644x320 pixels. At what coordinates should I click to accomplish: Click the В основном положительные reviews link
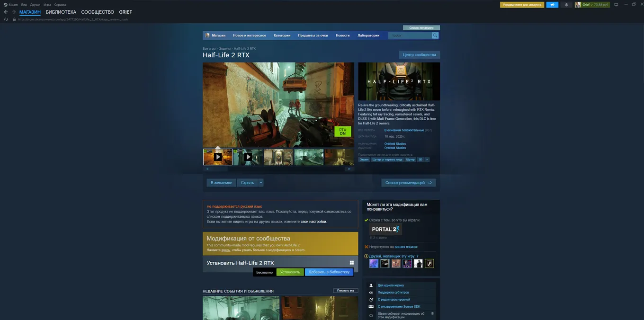(404, 130)
